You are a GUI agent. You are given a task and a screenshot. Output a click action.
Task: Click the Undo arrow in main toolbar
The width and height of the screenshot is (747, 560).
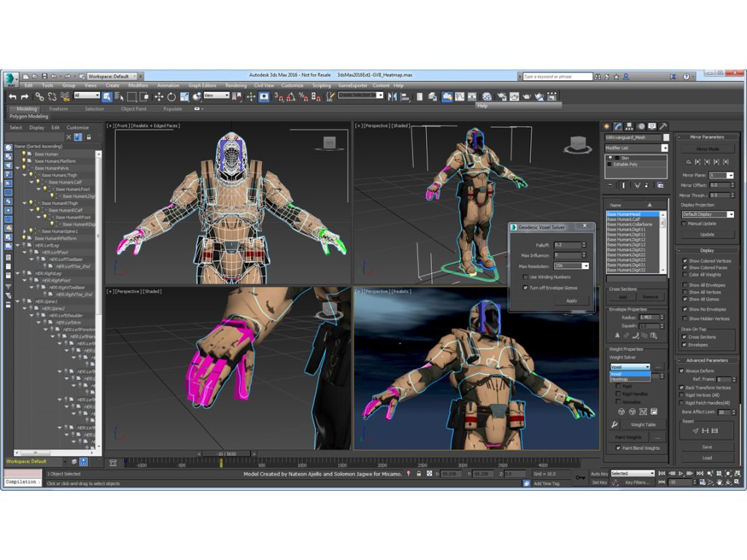pos(12,96)
